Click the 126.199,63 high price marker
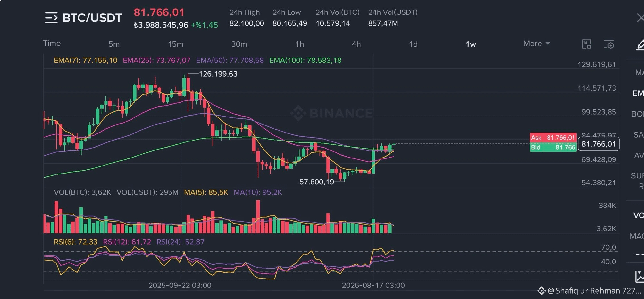Viewport: 644px width, 299px height. pos(218,74)
